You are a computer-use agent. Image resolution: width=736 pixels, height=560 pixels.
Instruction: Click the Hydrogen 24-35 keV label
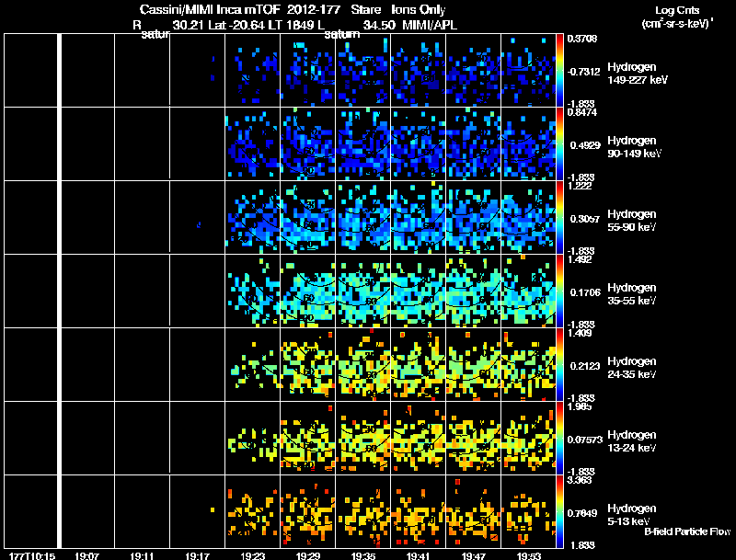(x=632, y=367)
